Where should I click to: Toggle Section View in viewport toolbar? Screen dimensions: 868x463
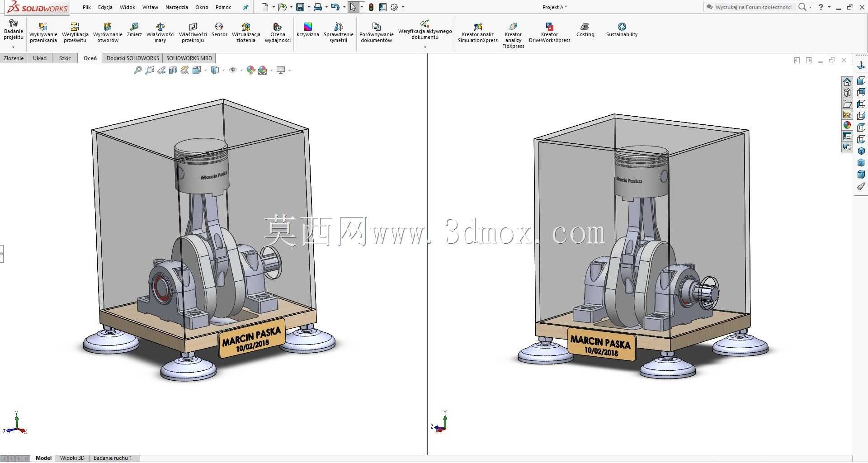pos(173,70)
